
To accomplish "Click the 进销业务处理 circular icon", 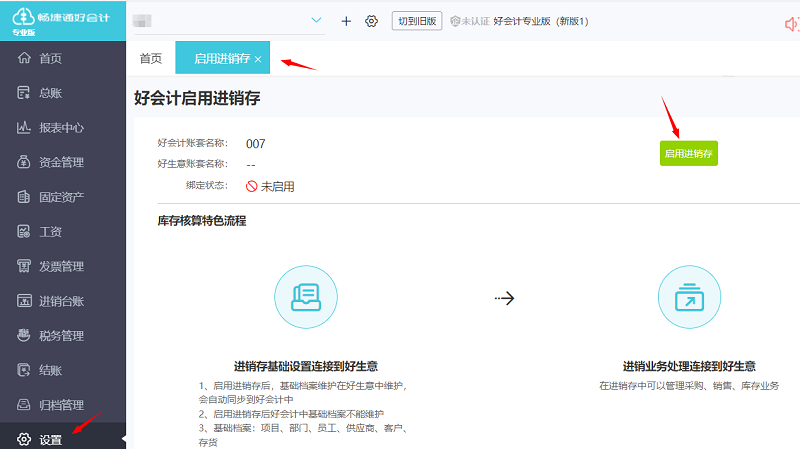I will (x=689, y=297).
